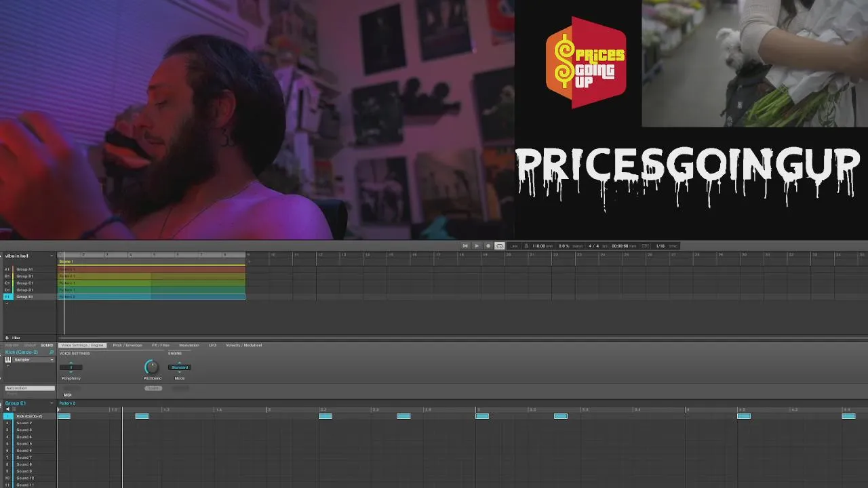Select the MIDI label in control lane
This screenshot has width=868, height=488.
point(68,394)
